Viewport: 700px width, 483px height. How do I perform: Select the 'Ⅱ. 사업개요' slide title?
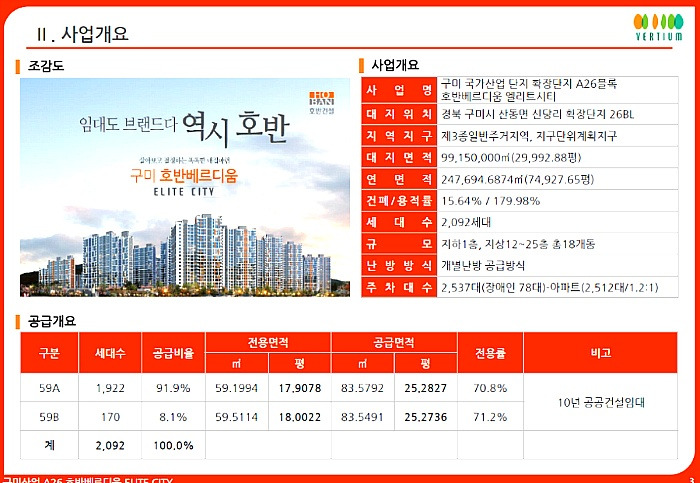click(x=83, y=34)
